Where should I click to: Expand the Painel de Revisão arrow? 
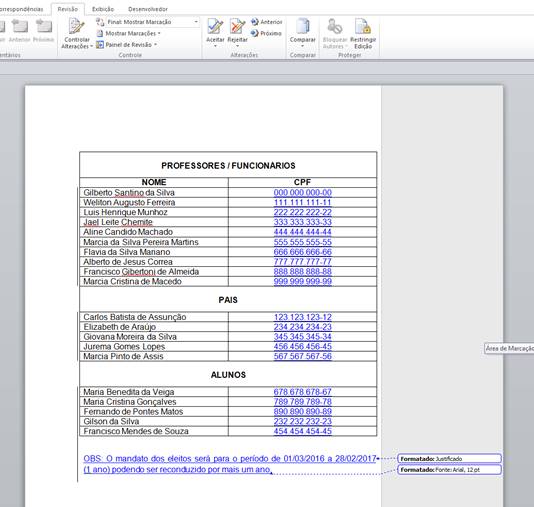(x=155, y=45)
